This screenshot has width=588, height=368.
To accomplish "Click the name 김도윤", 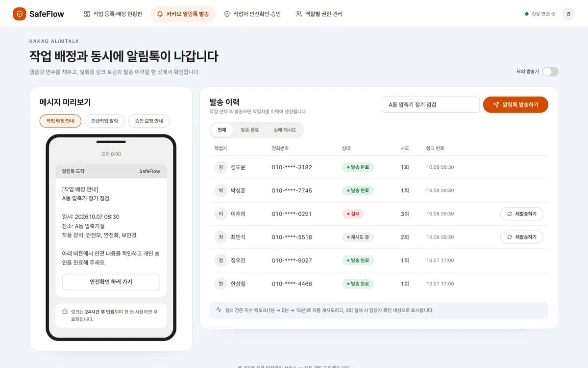I will click(238, 167).
